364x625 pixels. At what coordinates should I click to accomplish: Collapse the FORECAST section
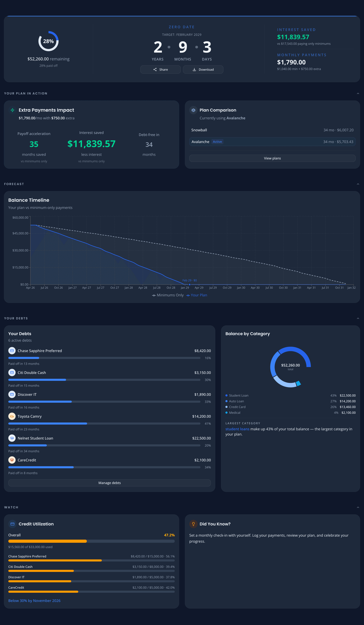click(358, 184)
